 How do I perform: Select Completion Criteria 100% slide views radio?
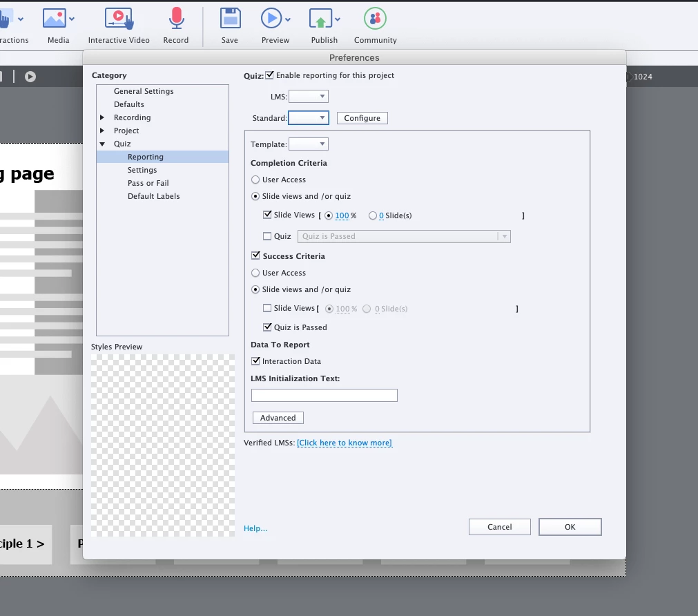pos(329,215)
